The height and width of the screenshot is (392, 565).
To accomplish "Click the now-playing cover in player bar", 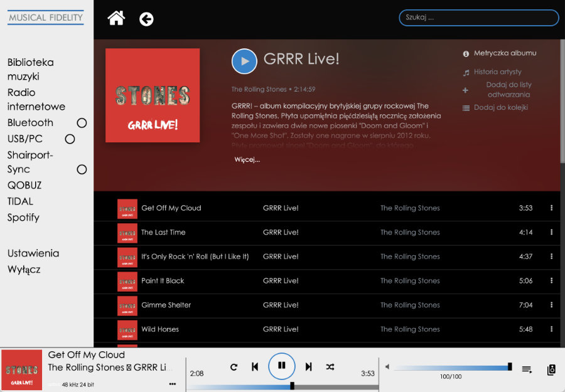I will click(x=21, y=370).
